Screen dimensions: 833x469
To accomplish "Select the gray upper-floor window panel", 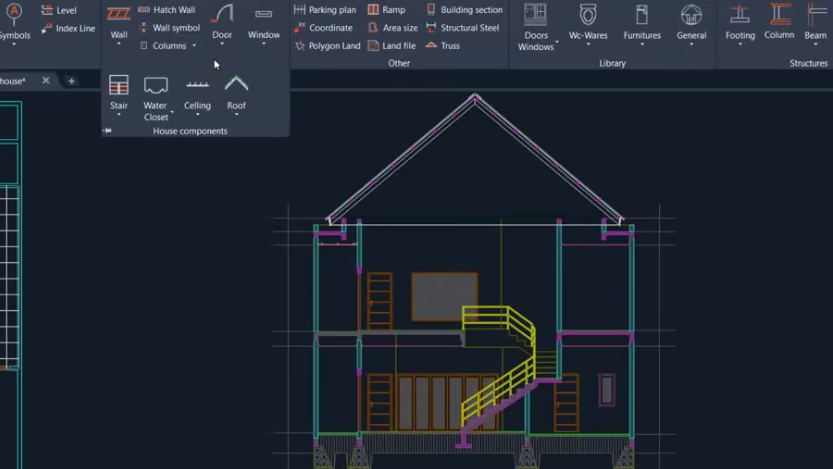I will pos(444,296).
